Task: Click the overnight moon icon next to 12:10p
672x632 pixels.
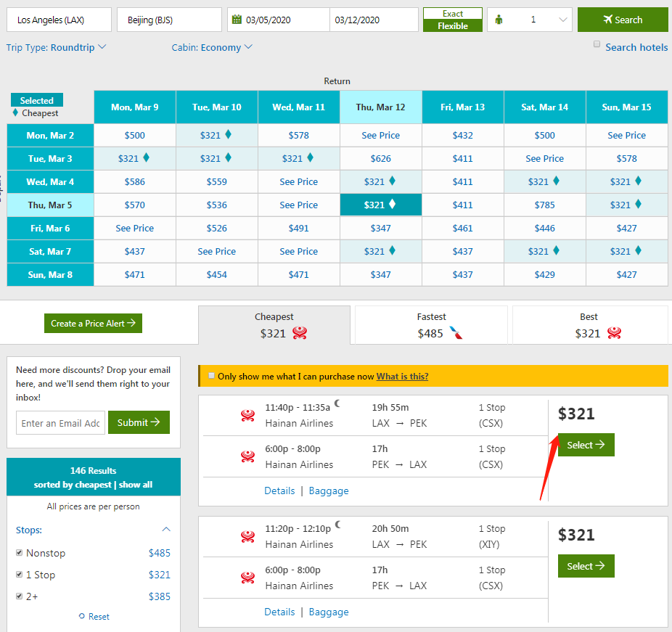Action: [x=338, y=525]
